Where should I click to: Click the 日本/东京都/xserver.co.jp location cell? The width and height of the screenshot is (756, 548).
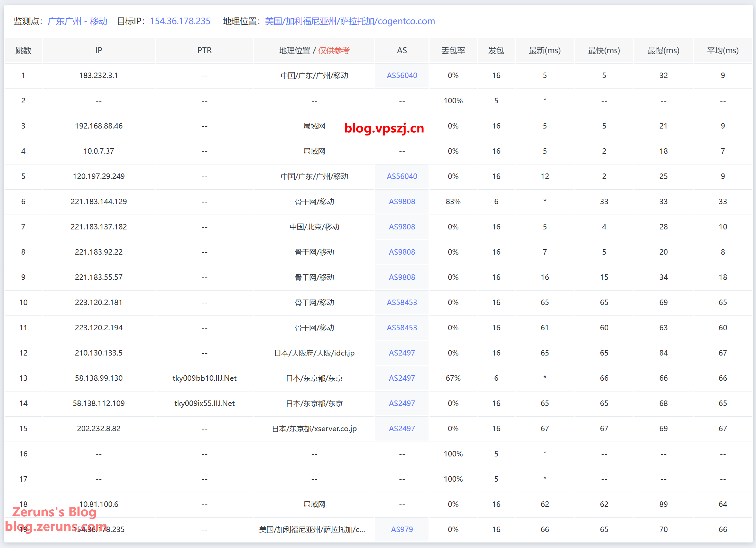click(x=314, y=428)
